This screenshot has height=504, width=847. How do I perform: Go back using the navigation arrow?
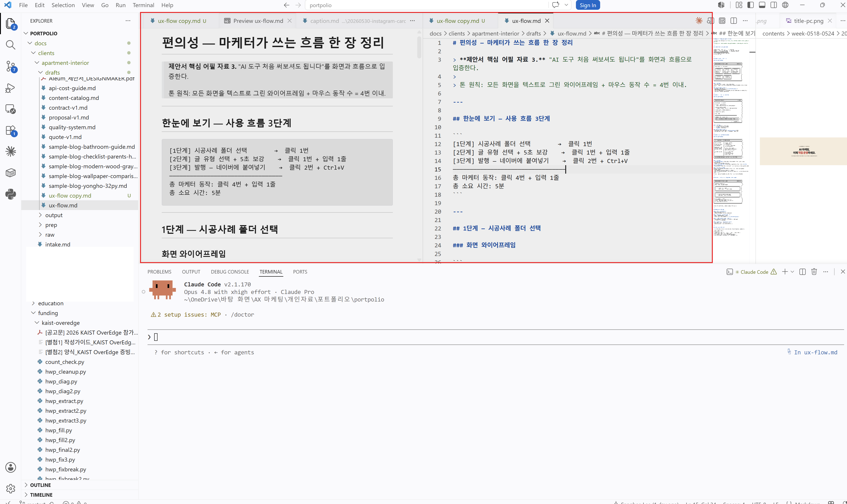[287, 5]
